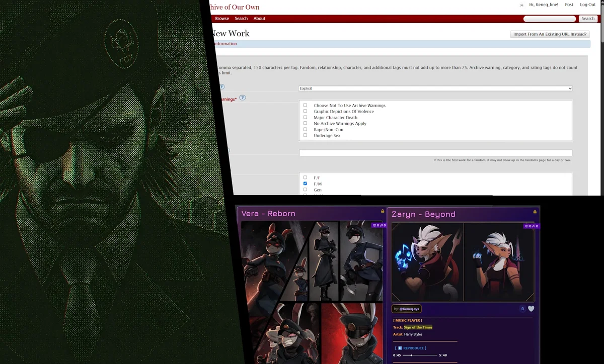Image resolution: width=604 pixels, height=364 pixels.
Task: Click the Log Out link
Action: click(587, 5)
